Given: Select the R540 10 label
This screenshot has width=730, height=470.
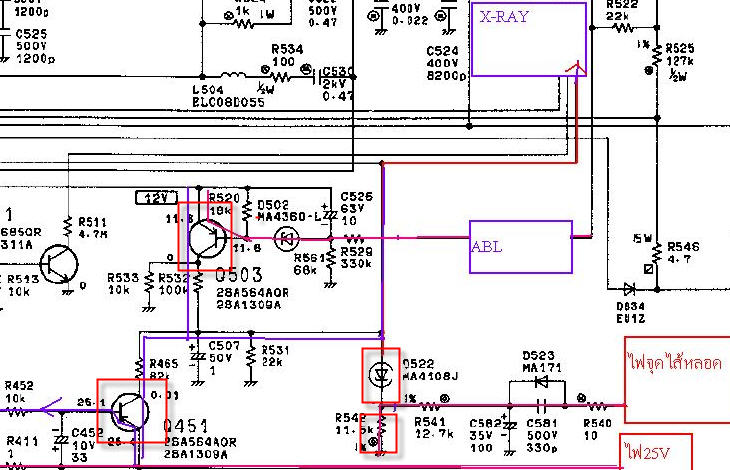Looking at the screenshot, I should click(x=597, y=430).
